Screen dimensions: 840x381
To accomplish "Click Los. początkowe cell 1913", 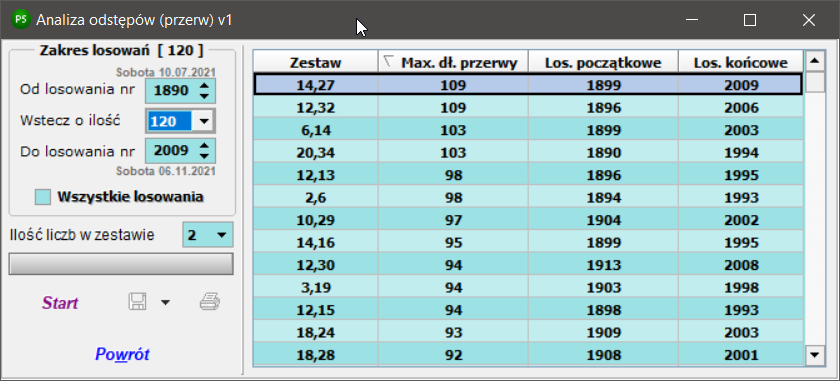I will [603, 265].
